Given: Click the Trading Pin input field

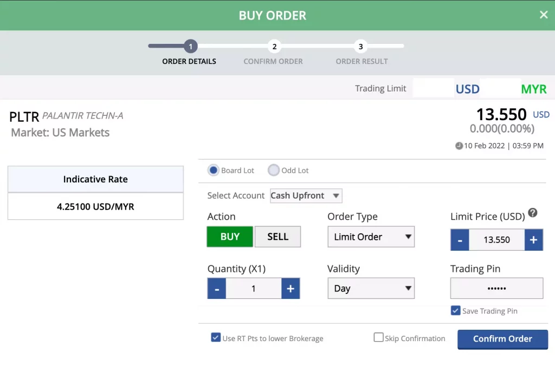Looking at the screenshot, I should pyautogui.click(x=496, y=289).
